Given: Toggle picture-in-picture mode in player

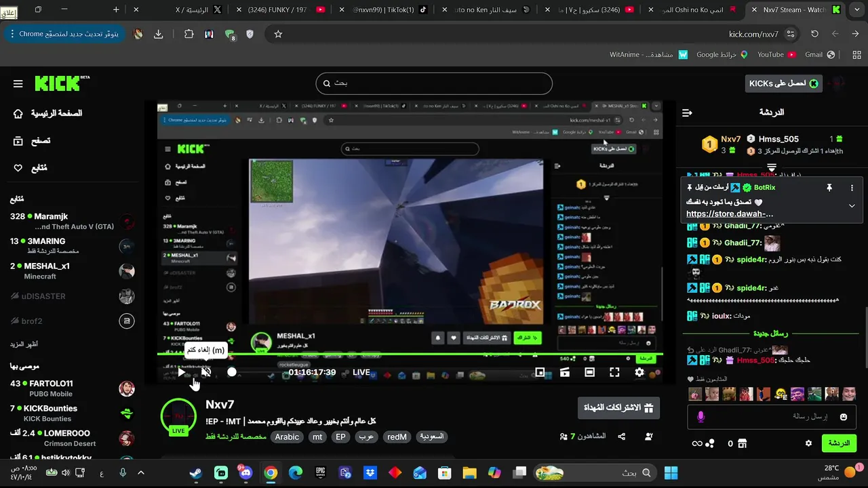Looking at the screenshot, I should click(540, 372).
